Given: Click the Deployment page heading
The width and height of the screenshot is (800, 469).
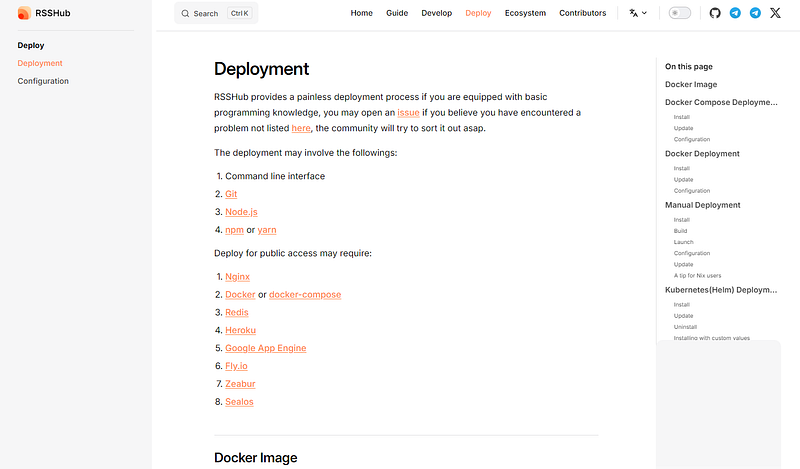Looking at the screenshot, I should [261, 69].
